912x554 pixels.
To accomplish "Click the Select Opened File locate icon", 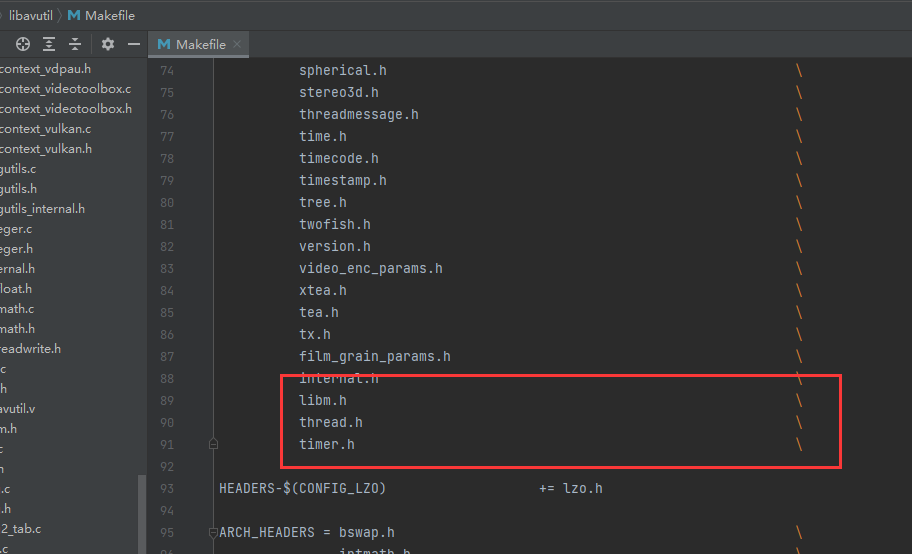I will 22,44.
